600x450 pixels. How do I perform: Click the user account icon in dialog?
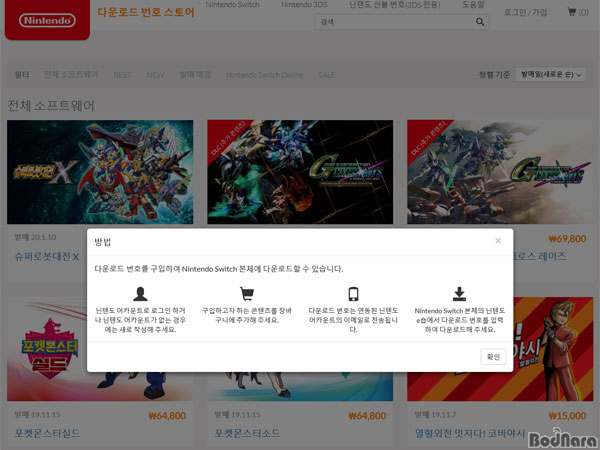point(140,294)
